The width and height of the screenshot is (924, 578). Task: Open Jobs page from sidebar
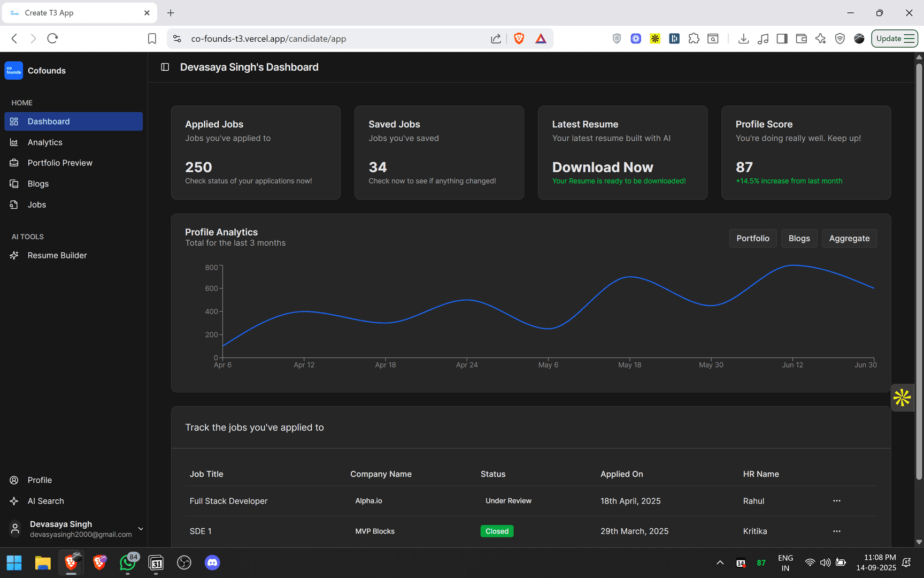[36, 204]
